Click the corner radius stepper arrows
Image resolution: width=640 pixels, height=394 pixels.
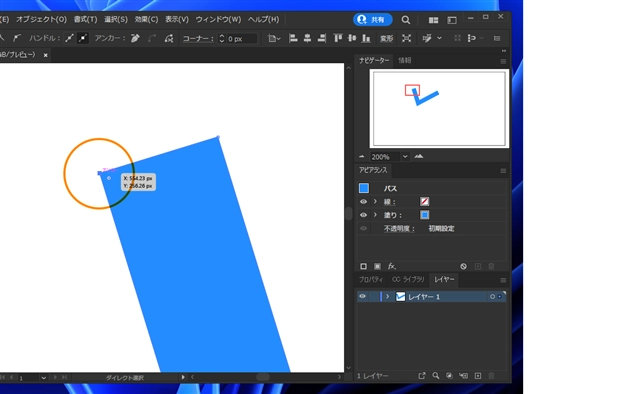222,38
